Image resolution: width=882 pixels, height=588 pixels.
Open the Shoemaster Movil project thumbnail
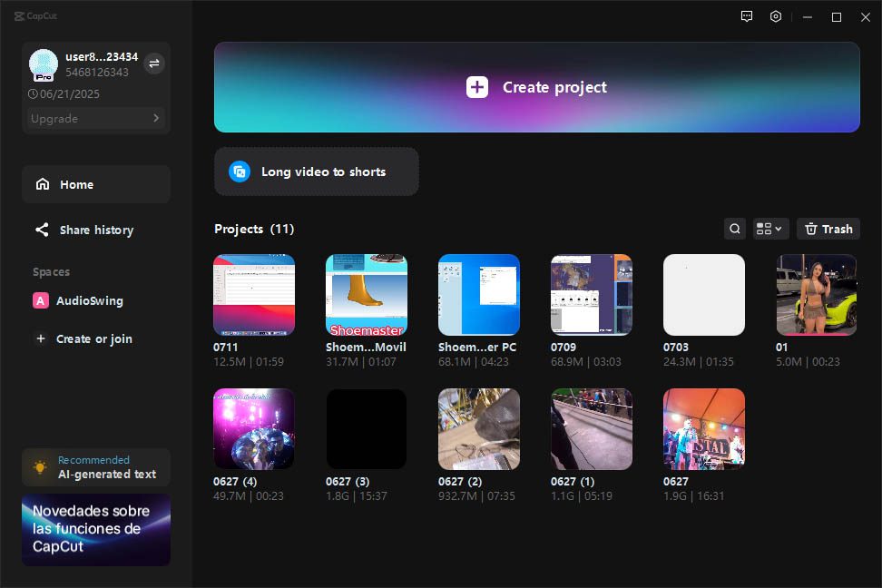[x=367, y=295]
